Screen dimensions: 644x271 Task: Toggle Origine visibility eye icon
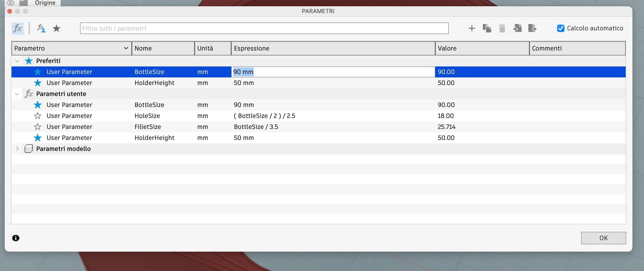(10, 3)
